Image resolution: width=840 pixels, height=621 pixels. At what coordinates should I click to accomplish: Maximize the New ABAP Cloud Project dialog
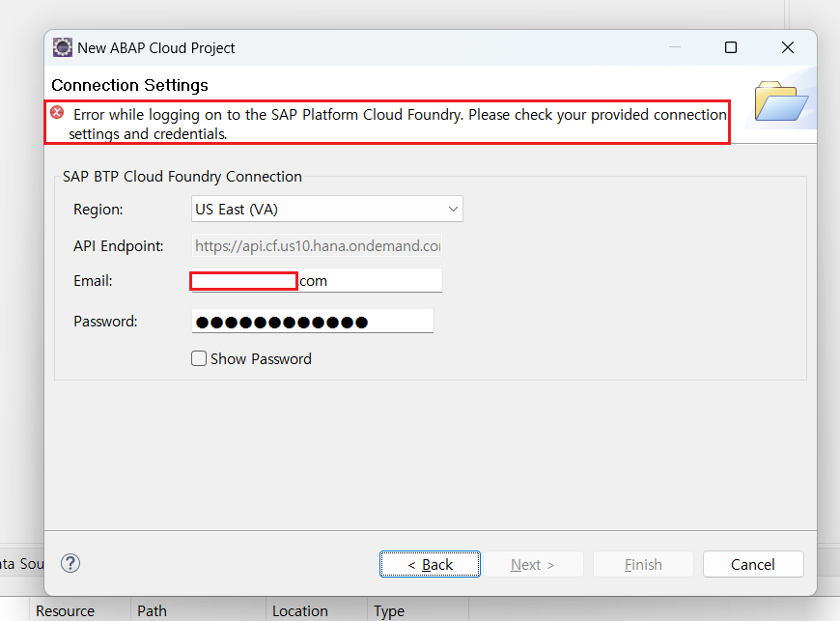[x=731, y=47]
